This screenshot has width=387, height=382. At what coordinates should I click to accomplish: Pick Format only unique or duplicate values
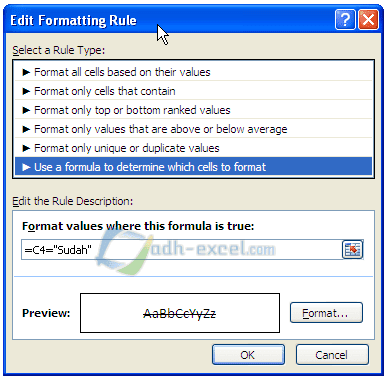pos(193,148)
